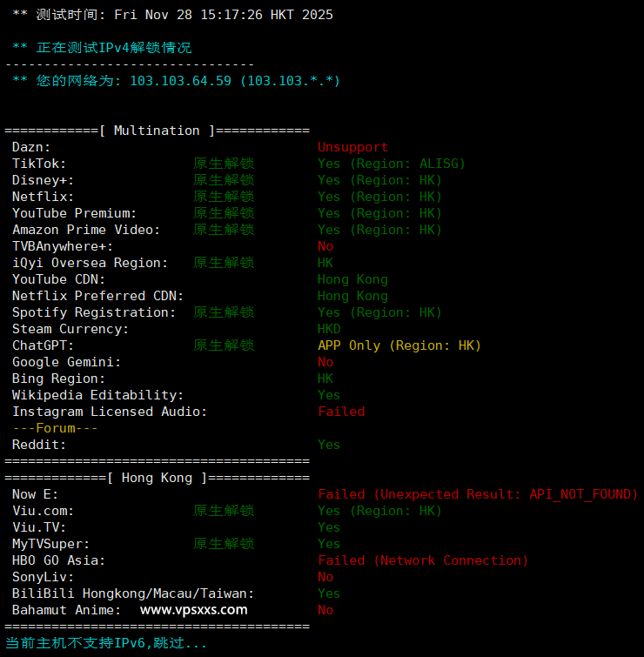Click the TikTok region ALISG result
644x657 pixels.
tap(391, 164)
